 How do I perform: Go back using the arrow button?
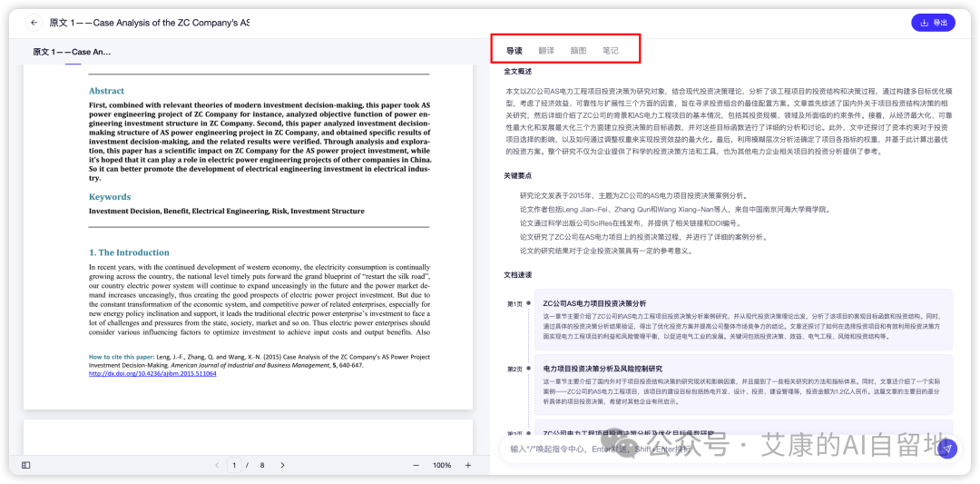click(34, 23)
